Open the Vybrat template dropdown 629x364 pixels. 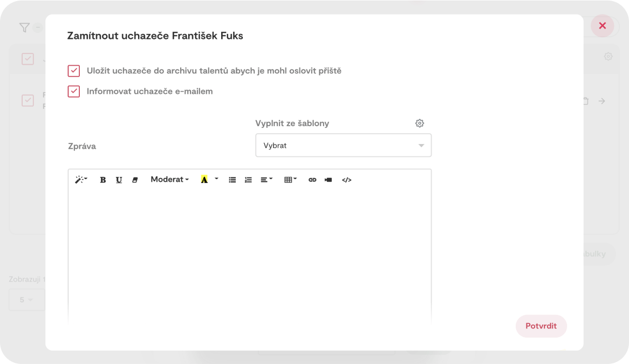[343, 146]
